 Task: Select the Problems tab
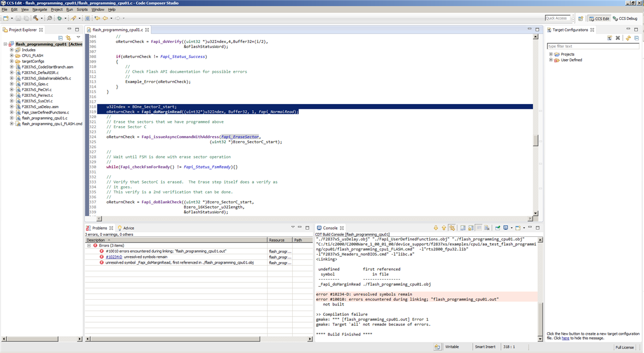click(99, 228)
